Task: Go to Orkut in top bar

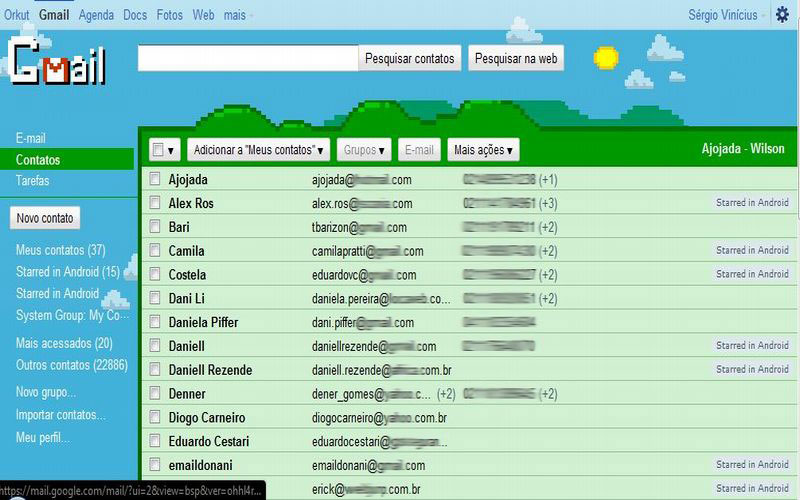Action: click(16, 15)
